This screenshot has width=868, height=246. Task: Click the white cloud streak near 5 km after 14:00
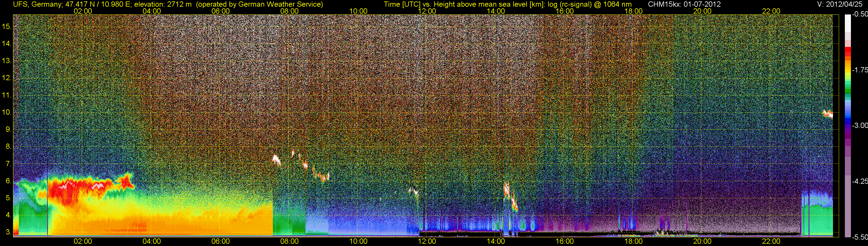pyautogui.click(x=511, y=197)
